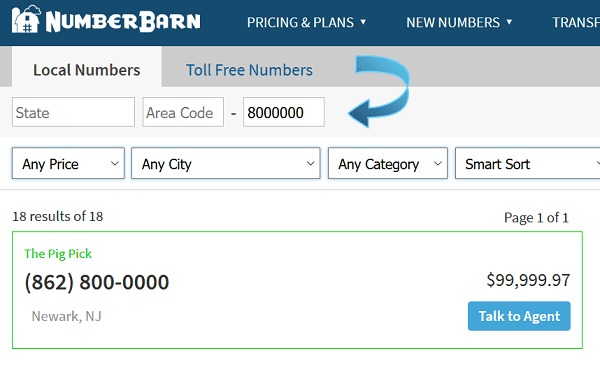Click the Pricing & Plans dropdown arrow

coord(363,22)
